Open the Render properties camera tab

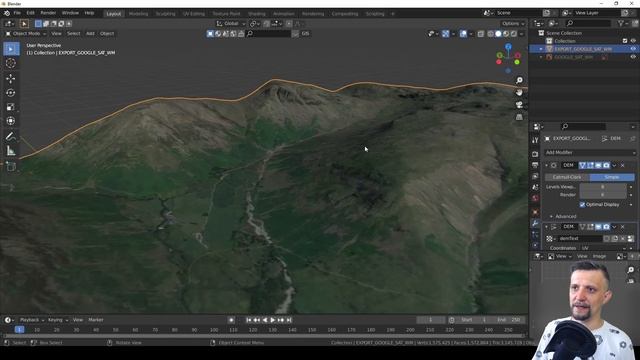[535, 154]
